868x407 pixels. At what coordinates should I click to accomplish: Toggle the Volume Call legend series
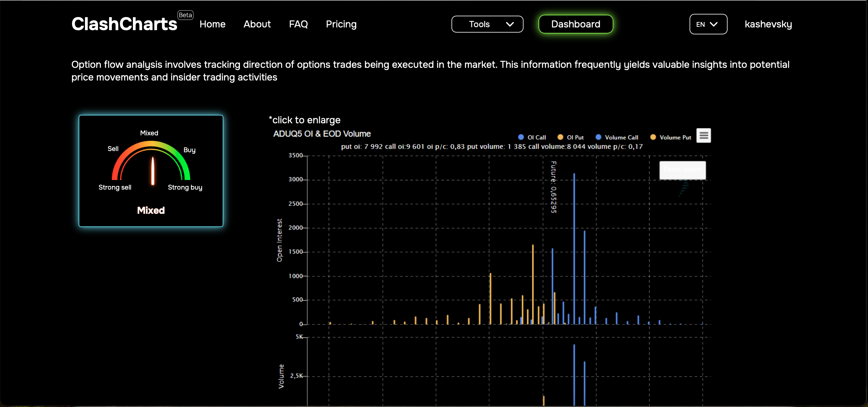pos(617,137)
